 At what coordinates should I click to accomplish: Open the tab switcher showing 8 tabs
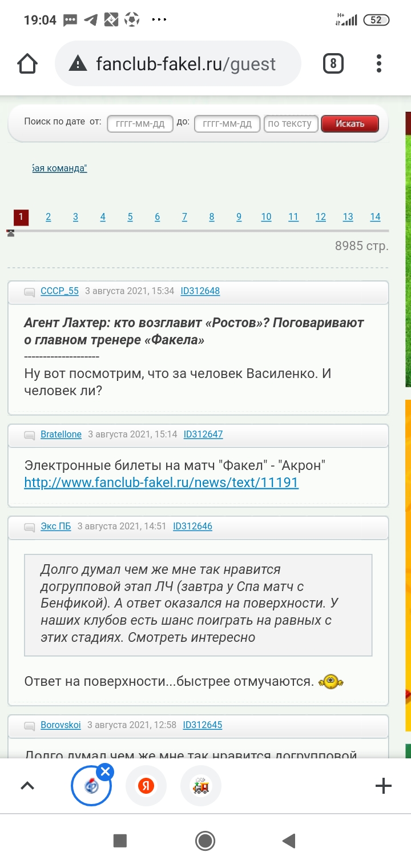point(333,63)
